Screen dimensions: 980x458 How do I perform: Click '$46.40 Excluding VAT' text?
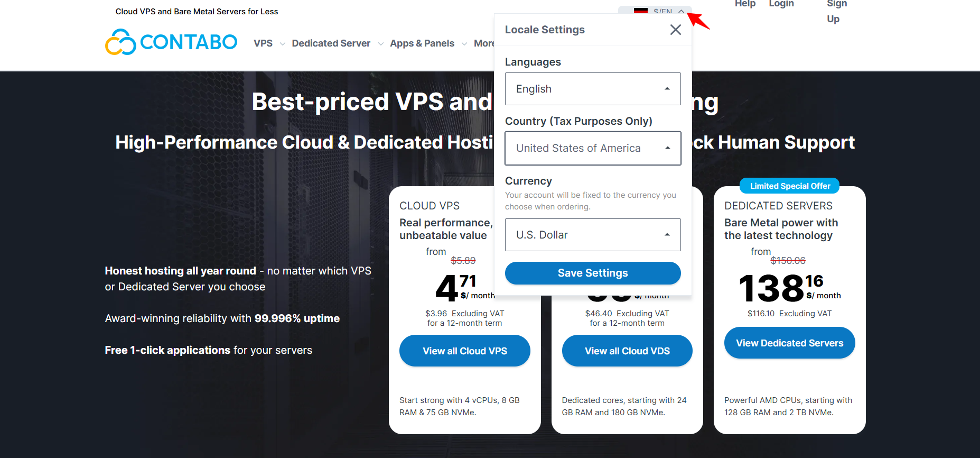pyautogui.click(x=627, y=314)
